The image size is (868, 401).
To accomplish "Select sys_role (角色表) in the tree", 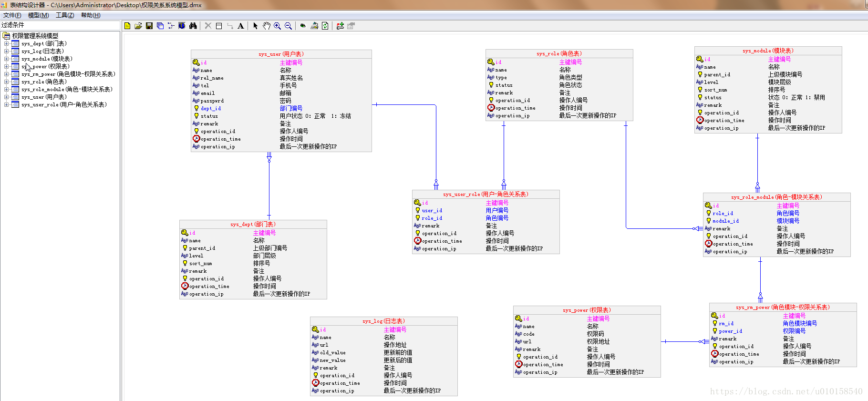I will point(44,82).
